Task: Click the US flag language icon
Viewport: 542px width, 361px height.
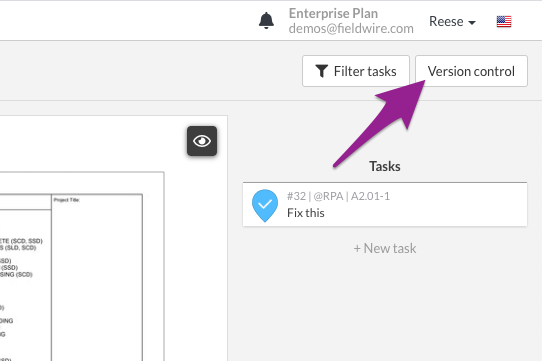Action: pyautogui.click(x=504, y=21)
